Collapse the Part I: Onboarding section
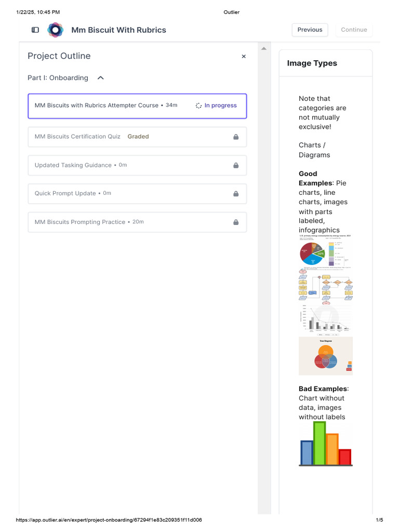Screen dimensions: 399x532 (x=101, y=78)
